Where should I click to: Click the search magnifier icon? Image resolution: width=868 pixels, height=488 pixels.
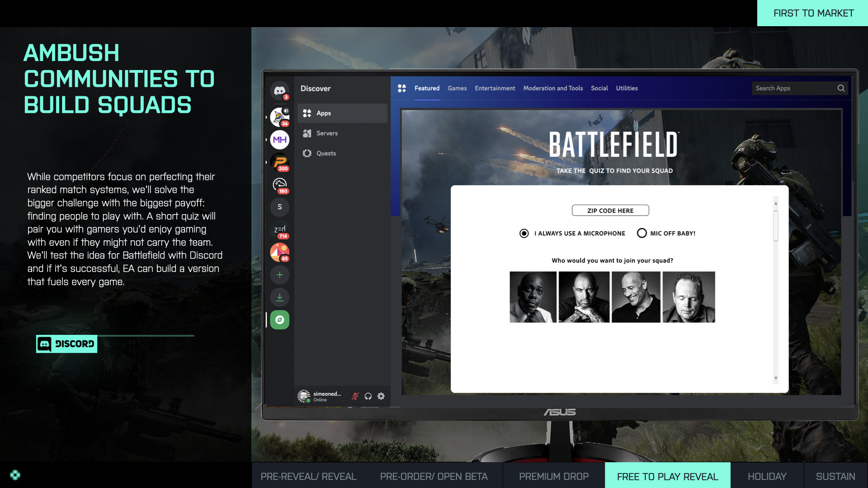pyautogui.click(x=841, y=88)
